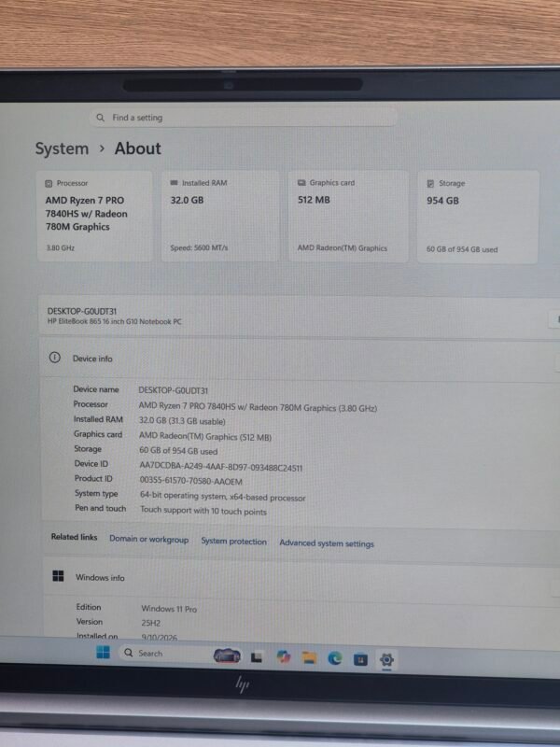Open the Storage summary card
The height and width of the screenshot is (747, 560).
point(478,218)
